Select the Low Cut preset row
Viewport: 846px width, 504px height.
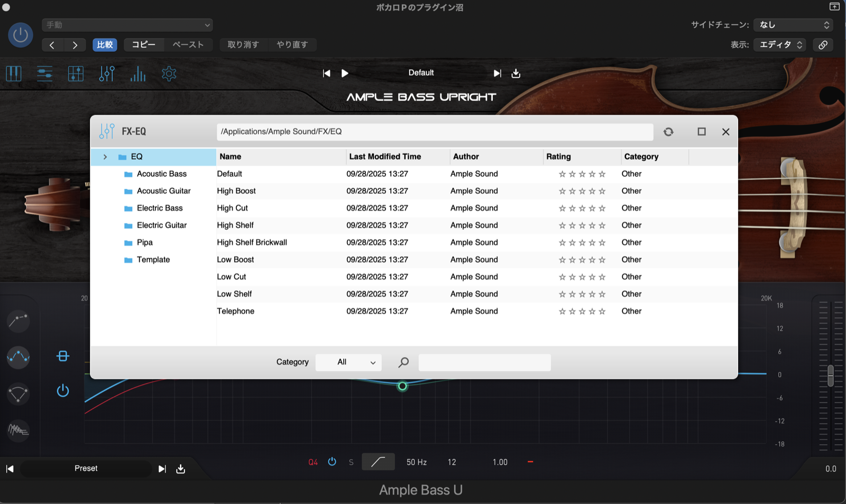pyautogui.click(x=476, y=277)
